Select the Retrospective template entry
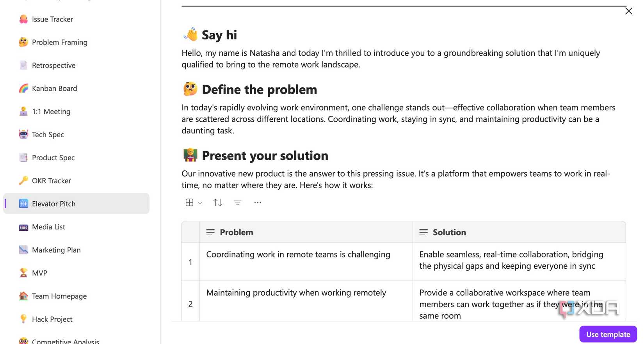The height and width of the screenshot is (344, 644). coord(53,65)
